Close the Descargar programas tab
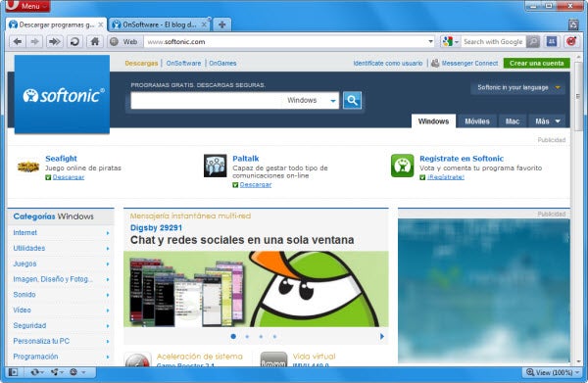 (101, 24)
